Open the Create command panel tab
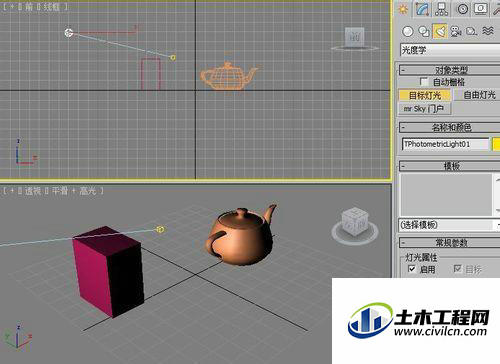Image resolution: width=500 pixels, height=364 pixels. tap(403, 9)
